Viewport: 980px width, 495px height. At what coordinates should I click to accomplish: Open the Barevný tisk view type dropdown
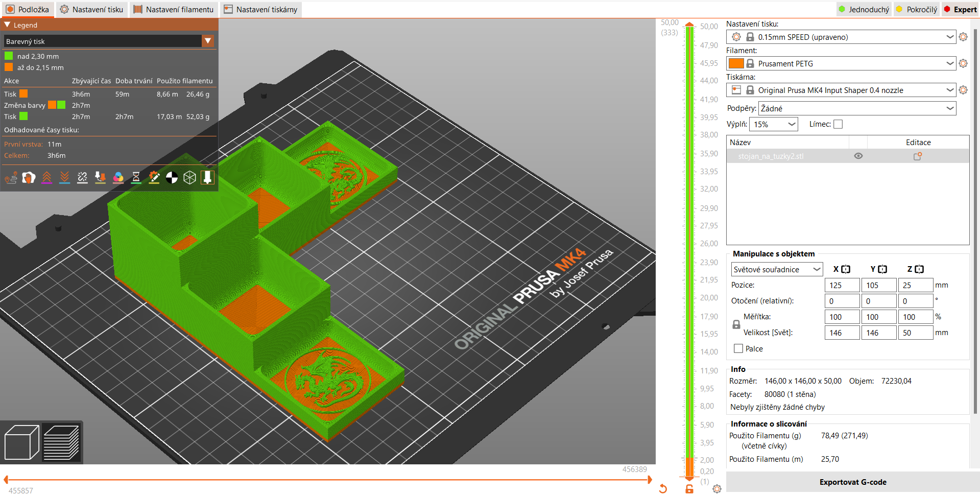(x=208, y=41)
